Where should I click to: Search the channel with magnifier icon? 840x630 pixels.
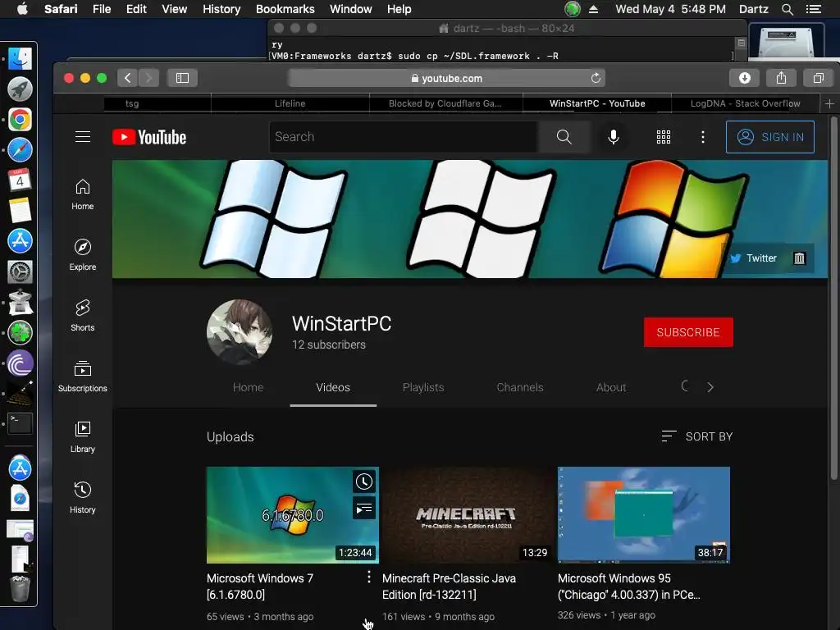(x=685, y=386)
